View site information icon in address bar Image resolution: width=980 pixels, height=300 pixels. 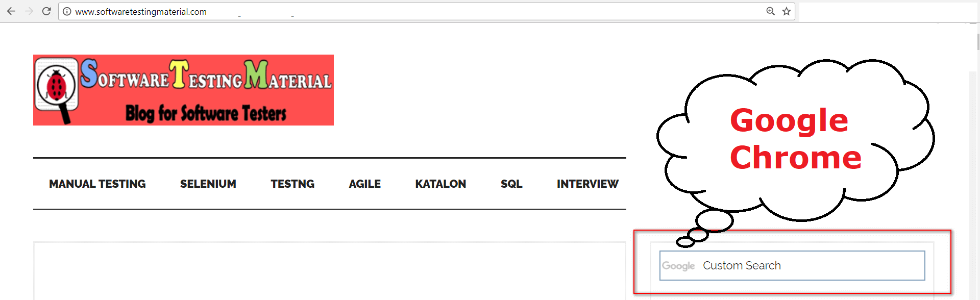67,11
